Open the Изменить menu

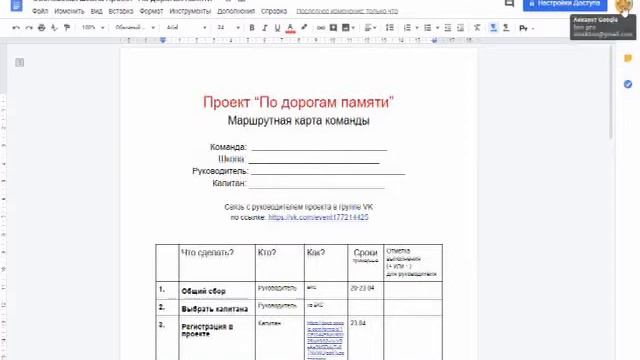click(69, 11)
